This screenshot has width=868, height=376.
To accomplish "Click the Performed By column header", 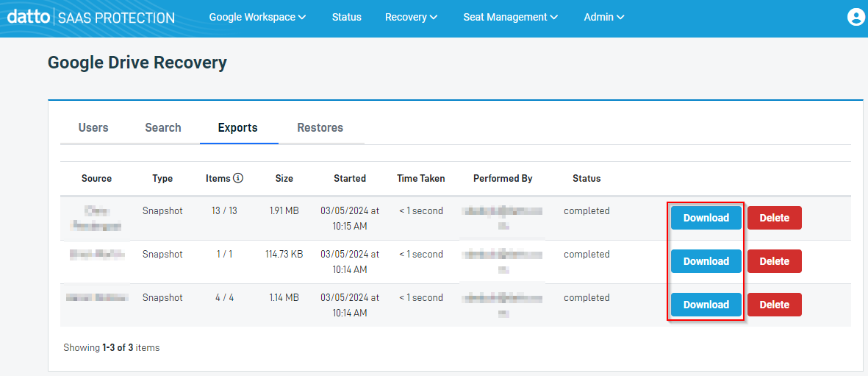I will [x=503, y=179].
